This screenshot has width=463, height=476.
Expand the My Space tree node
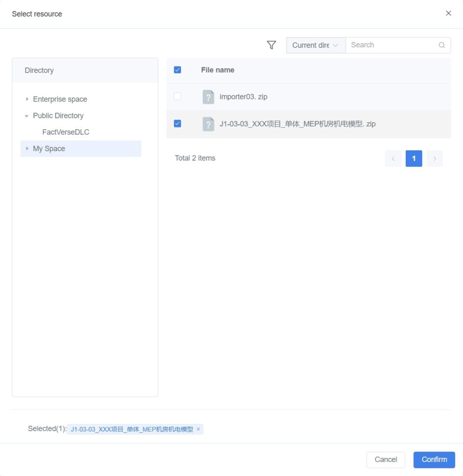(x=27, y=148)
